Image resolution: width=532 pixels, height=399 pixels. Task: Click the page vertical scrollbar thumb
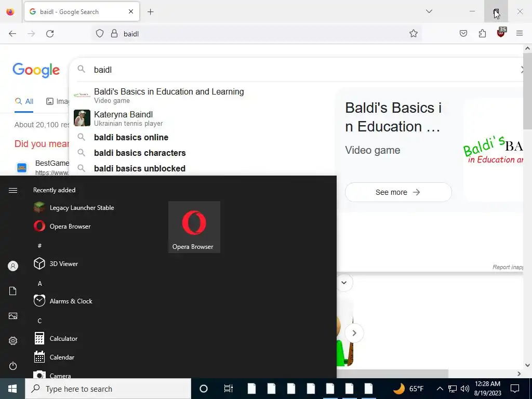(x=527, y=91)
